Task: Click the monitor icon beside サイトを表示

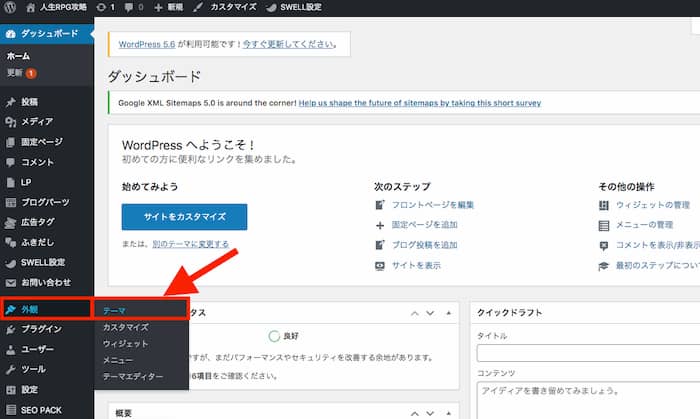Action: click(x=380, y=266)
